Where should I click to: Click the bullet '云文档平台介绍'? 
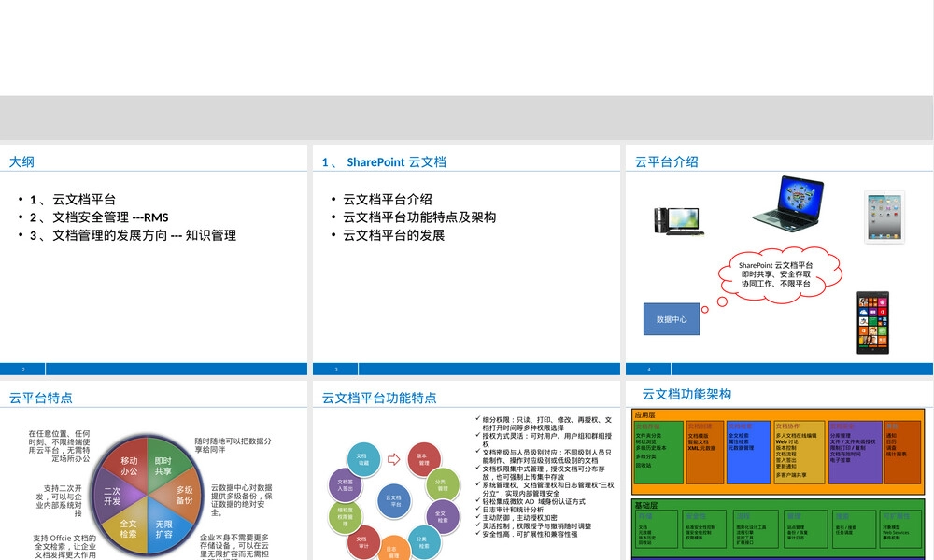pyautogui.click(x=388, y=200)
